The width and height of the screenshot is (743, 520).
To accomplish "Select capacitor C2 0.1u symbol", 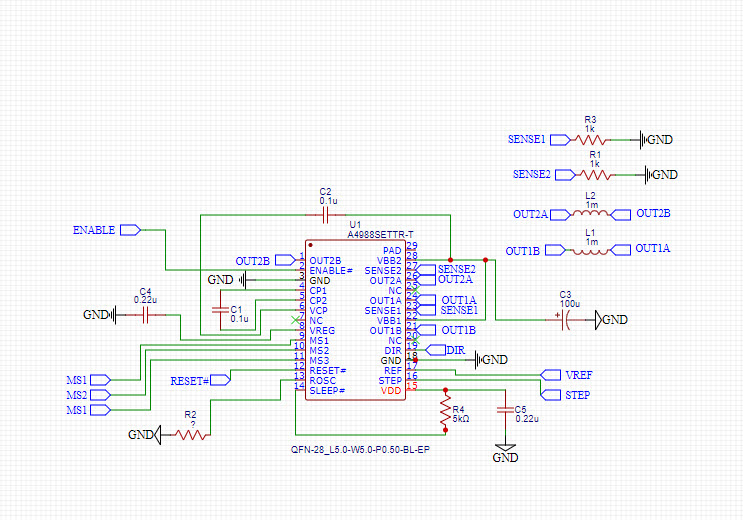I will coord(326,215).
